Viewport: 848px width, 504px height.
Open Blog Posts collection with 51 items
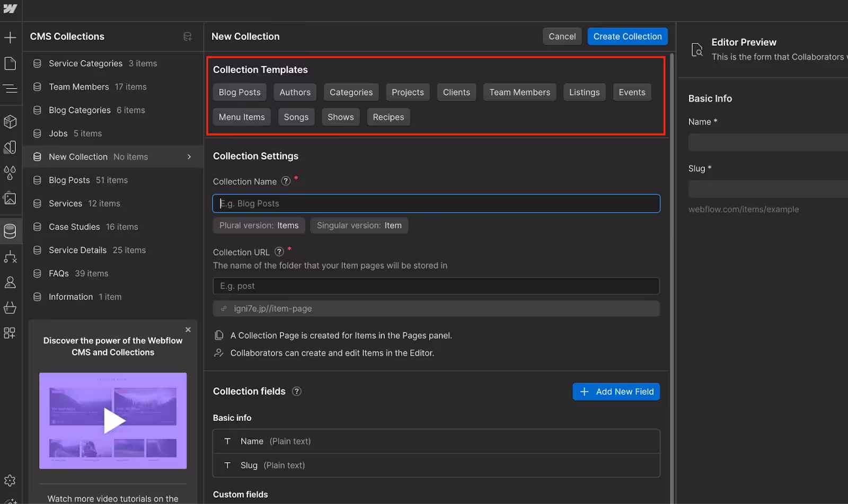click(113, 180)
